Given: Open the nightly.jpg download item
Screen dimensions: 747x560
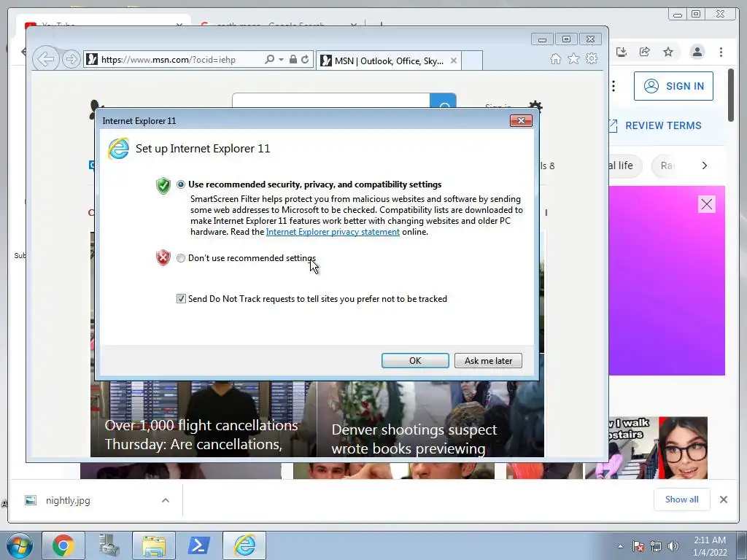Looking at the screenshot, I should (68, 500).
